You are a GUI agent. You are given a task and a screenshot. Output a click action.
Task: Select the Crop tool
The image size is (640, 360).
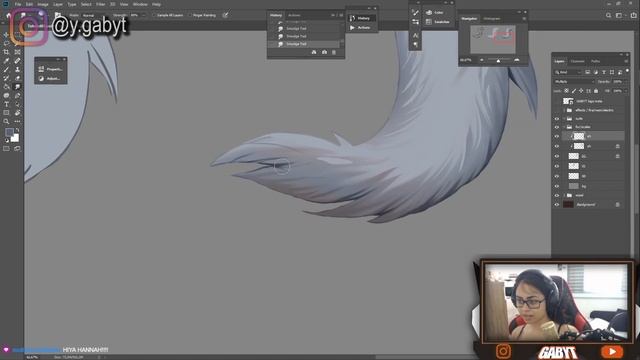6,52
